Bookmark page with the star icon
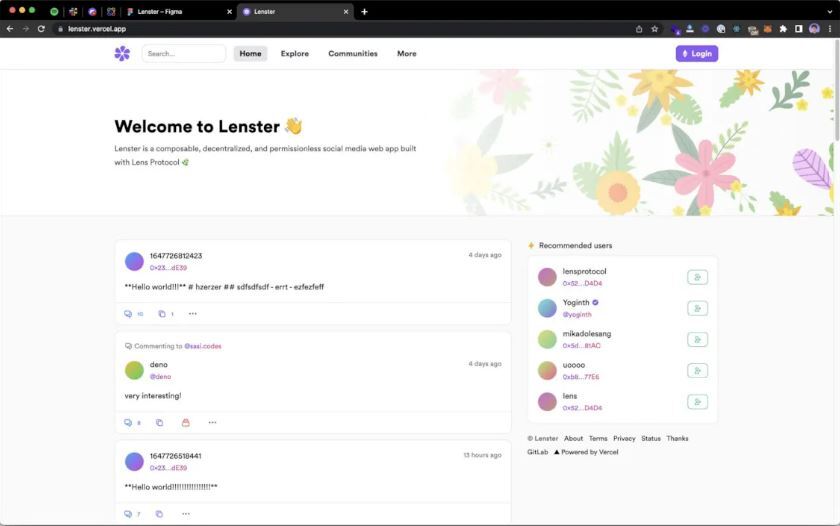The image size is (840, 526). tap(655, 29)
